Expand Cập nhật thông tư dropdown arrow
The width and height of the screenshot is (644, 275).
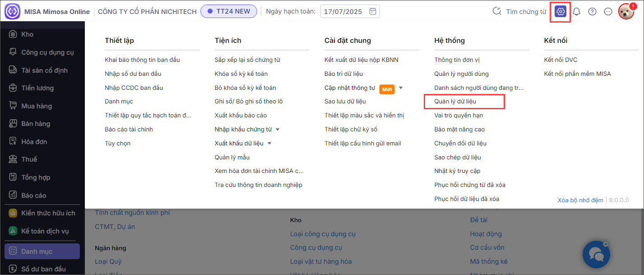tap(401, 88)
